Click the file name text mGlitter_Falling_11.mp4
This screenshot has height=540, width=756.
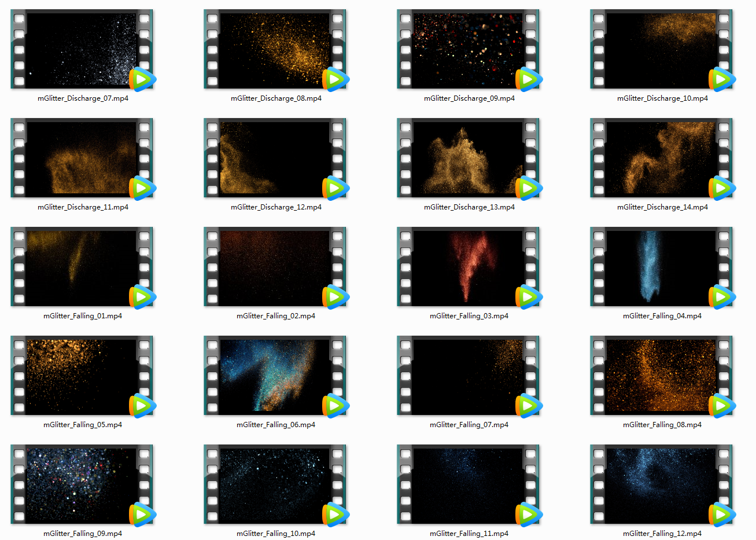point(469,534)
